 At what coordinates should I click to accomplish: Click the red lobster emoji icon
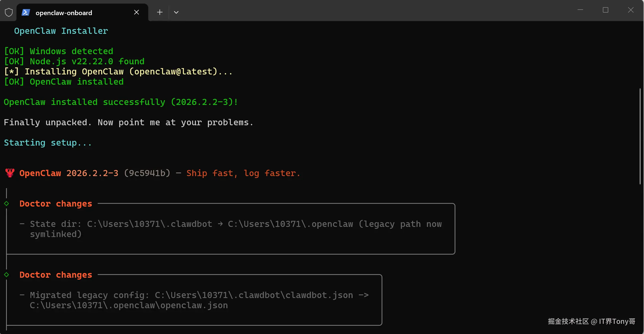[x=10, y=173]
